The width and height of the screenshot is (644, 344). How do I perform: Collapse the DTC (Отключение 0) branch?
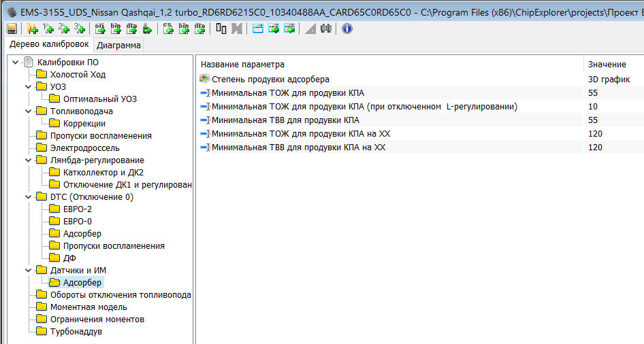click(28, 197)
